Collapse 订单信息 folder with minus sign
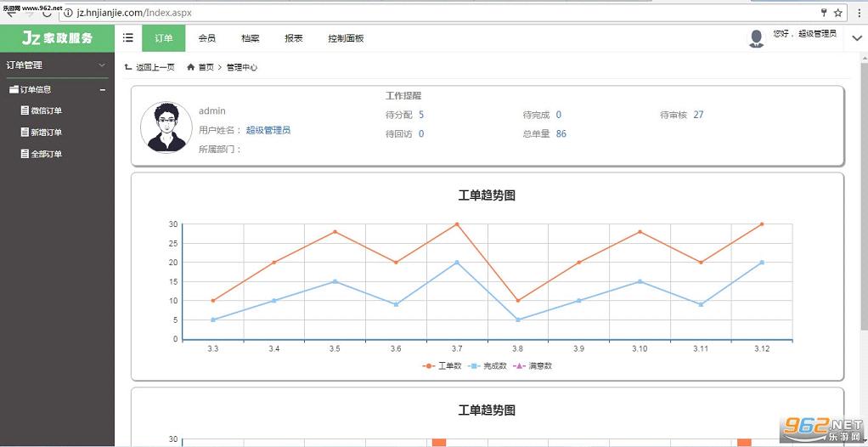 [x=103, y=90]
